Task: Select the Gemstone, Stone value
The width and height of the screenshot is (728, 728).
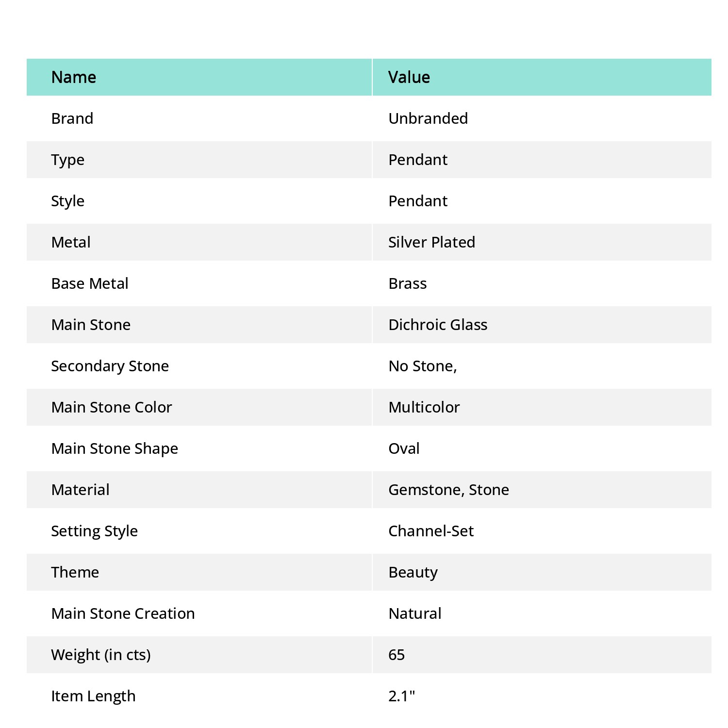Action: [x=448, y=490]
